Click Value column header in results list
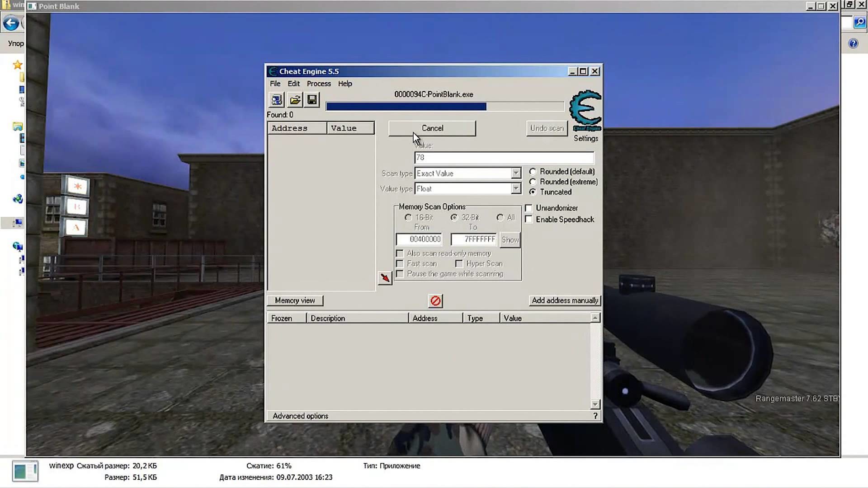The image size is (868, 488). click(350, 128)
